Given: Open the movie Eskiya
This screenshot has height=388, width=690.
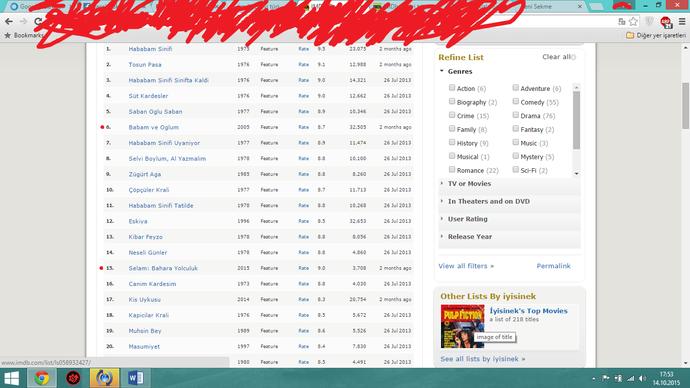Looking at the screenshot, I should click(x=138, y=221).
